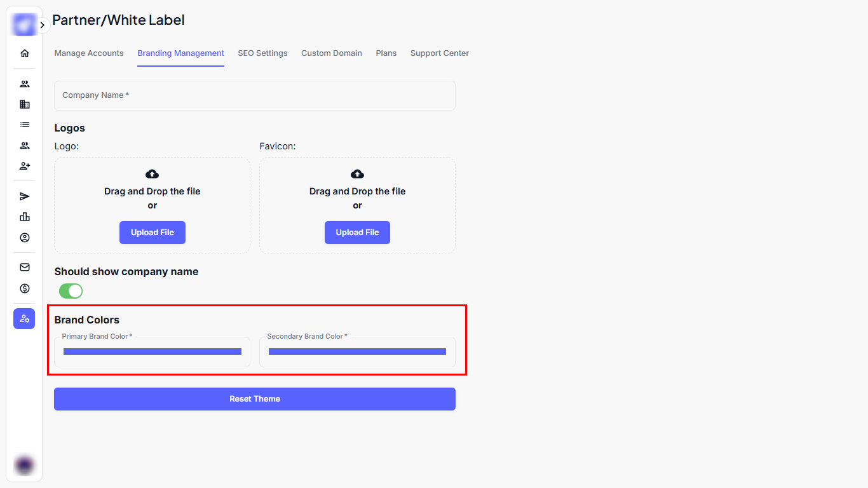The height and width of the screenshot is (488, 868).
Task: Open the Primary Brand Color swatch
Action: (152, 351)
